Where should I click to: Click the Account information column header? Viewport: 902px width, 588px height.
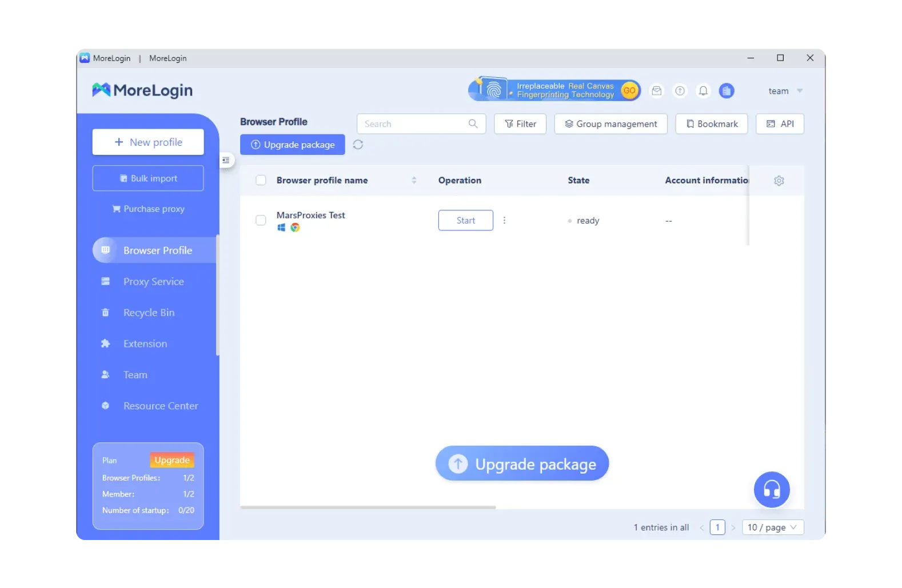(707, 181)
